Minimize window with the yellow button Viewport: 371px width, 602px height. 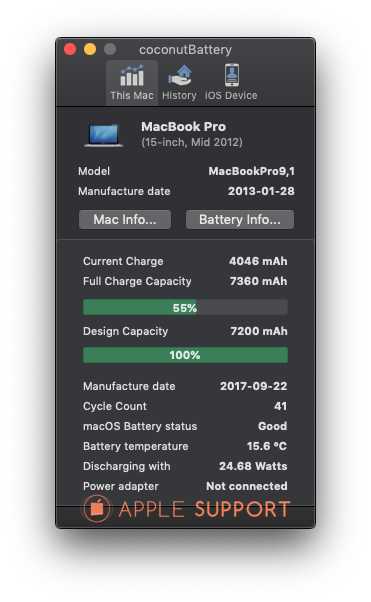[x=90, y=49]
